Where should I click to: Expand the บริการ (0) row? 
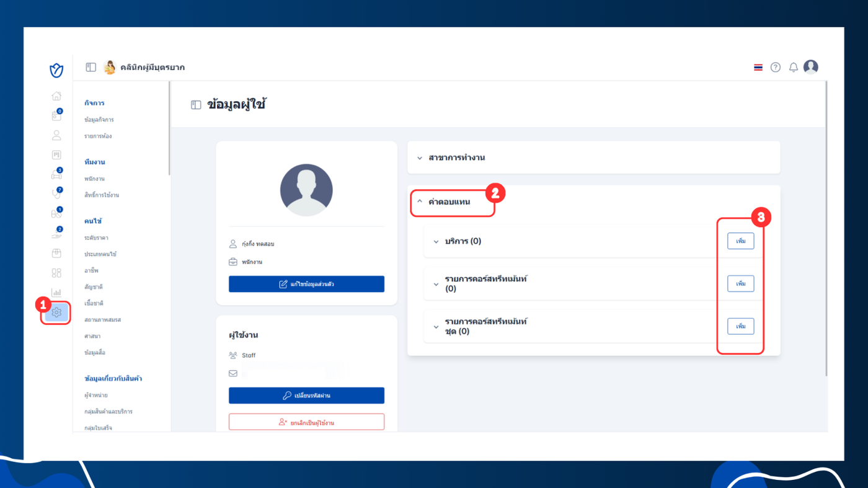(436, 241)
